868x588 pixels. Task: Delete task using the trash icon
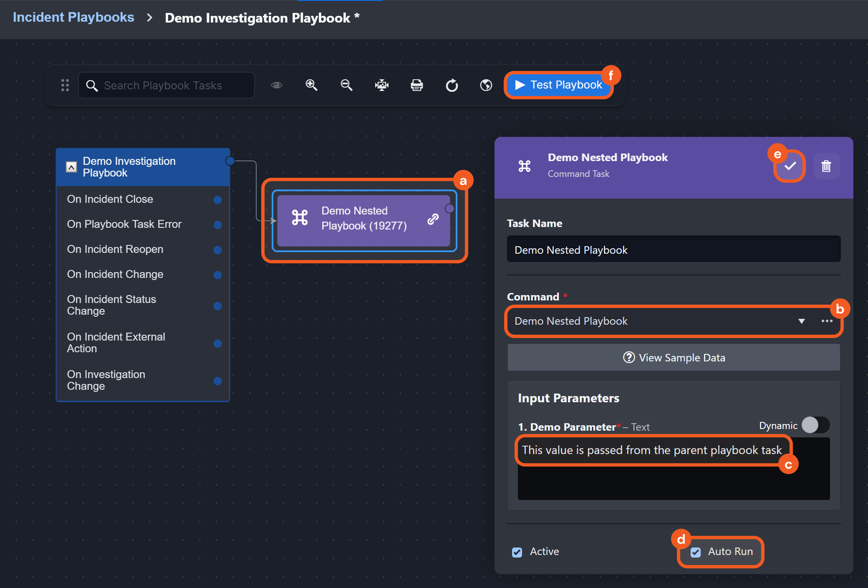tap(826, 166)
